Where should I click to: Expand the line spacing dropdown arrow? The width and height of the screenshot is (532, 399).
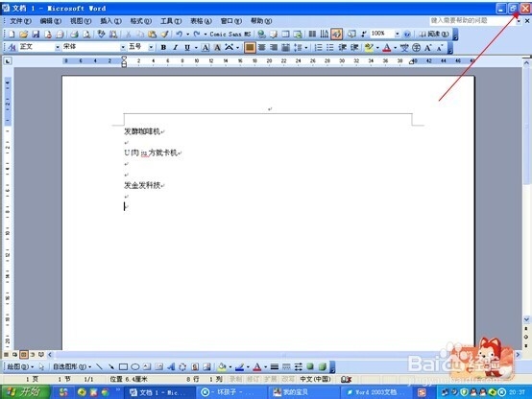coord(306,48)
